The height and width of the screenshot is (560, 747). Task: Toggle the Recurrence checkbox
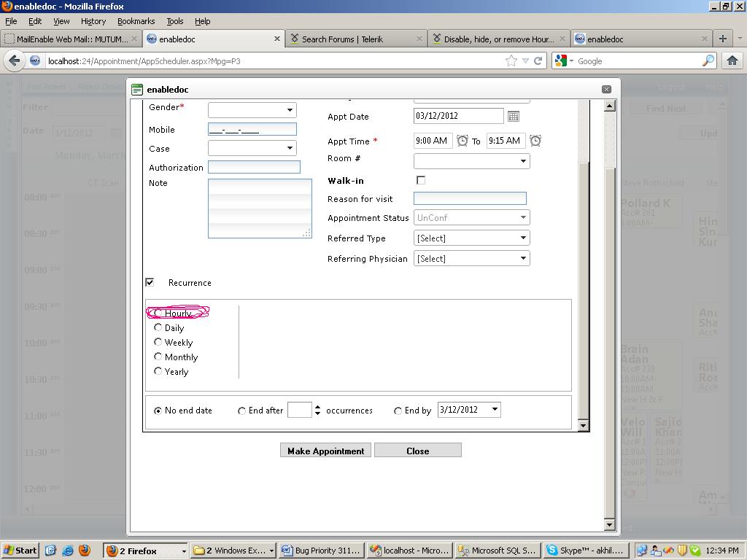click(150, 282)
